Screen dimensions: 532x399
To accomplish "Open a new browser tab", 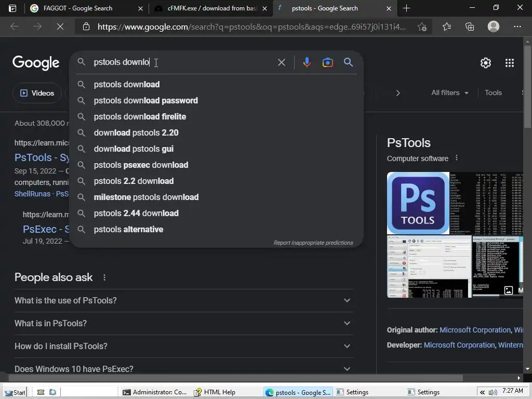I will tap(406, 8).
